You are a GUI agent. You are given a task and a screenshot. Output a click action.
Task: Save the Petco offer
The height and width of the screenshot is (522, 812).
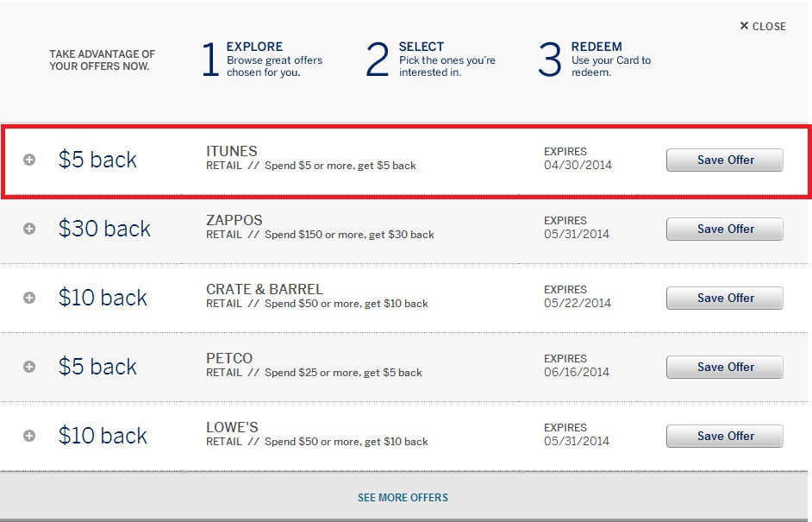point(724,367)
